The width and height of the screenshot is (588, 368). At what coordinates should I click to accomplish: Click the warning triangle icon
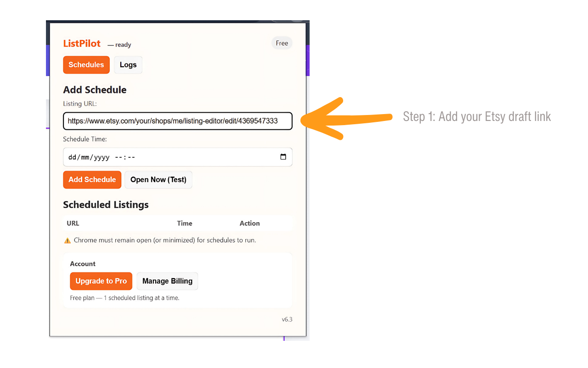[x=68, y=240]
